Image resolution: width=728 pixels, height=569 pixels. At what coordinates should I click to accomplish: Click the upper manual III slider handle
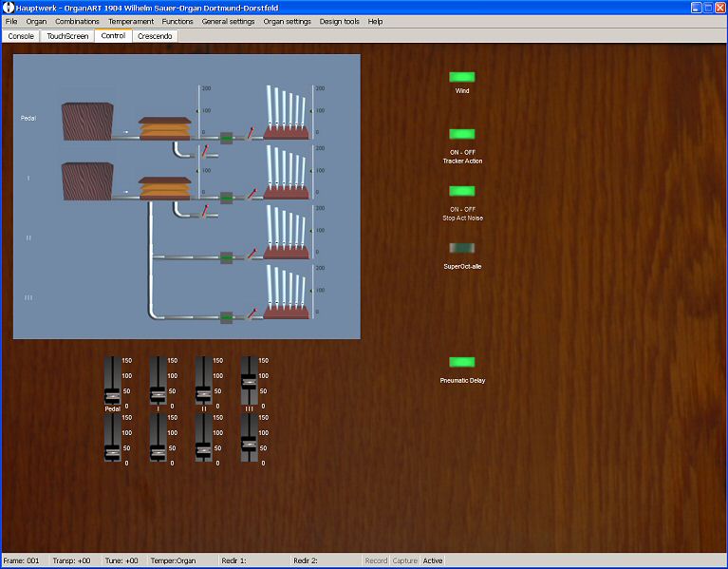[x=249, y=382]
